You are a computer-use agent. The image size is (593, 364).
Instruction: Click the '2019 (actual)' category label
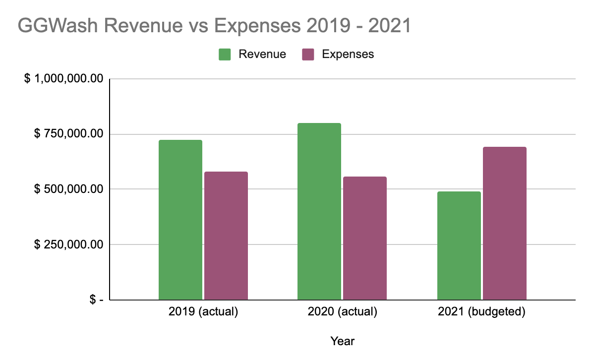coord(203,311)
